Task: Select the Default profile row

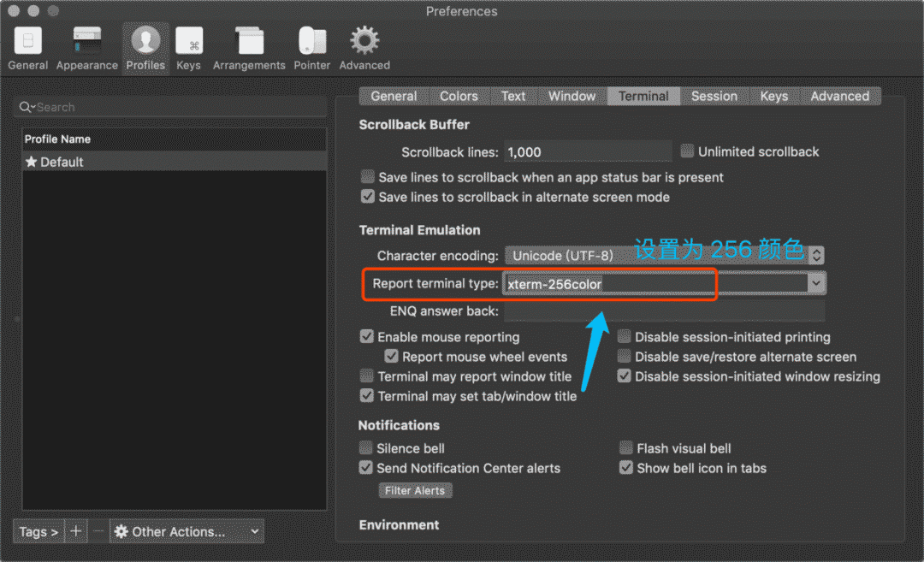Action: click(x=175, y=162)
